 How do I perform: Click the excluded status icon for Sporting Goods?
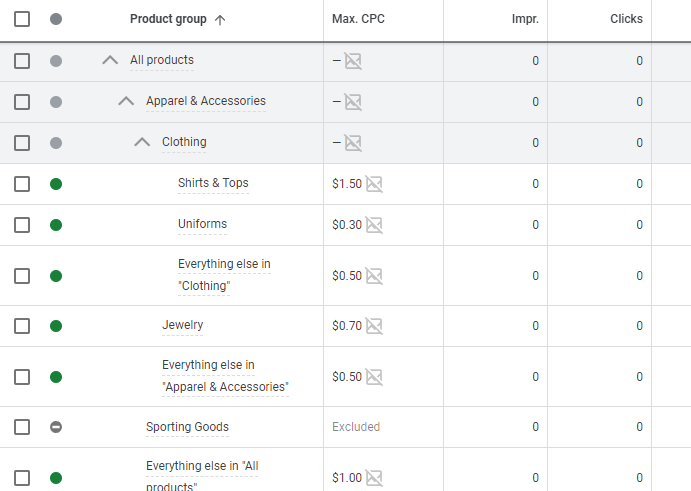(56, 427)
